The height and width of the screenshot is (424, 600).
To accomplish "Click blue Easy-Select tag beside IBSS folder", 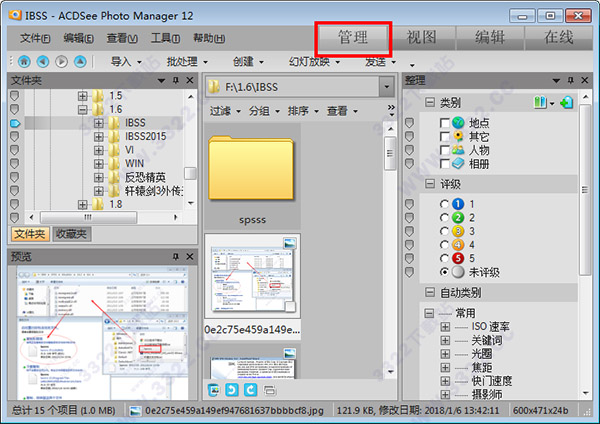I will pos(15,123).
